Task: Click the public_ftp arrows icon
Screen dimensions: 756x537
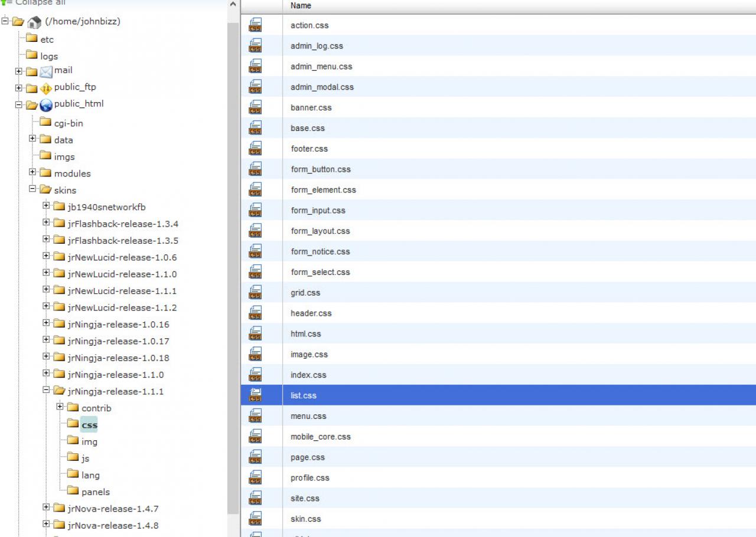Action: coord(46,89)
